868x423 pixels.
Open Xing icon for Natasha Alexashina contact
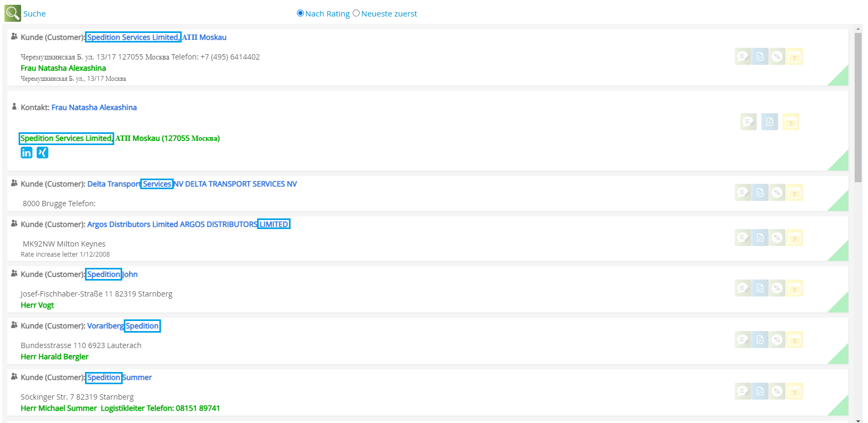[x=42, y=153]
